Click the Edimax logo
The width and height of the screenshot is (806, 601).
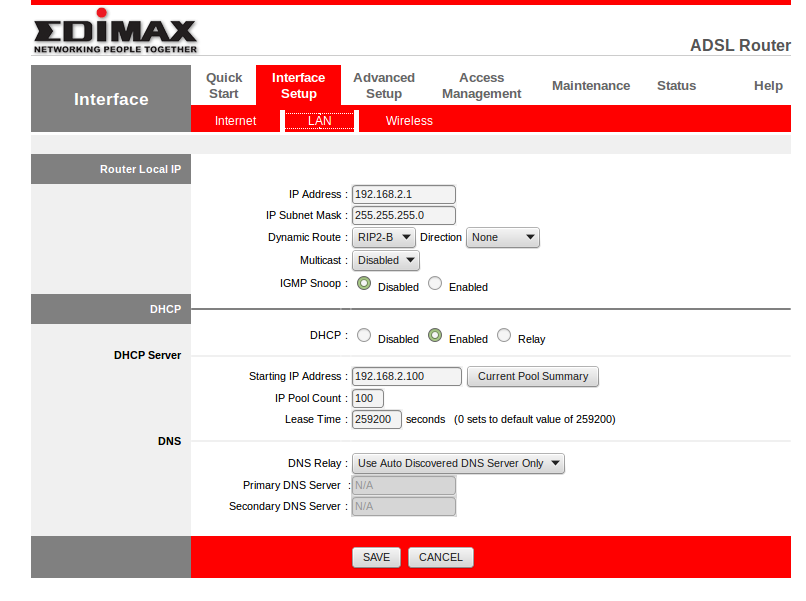pyautogui.click(x=115, y=36)
